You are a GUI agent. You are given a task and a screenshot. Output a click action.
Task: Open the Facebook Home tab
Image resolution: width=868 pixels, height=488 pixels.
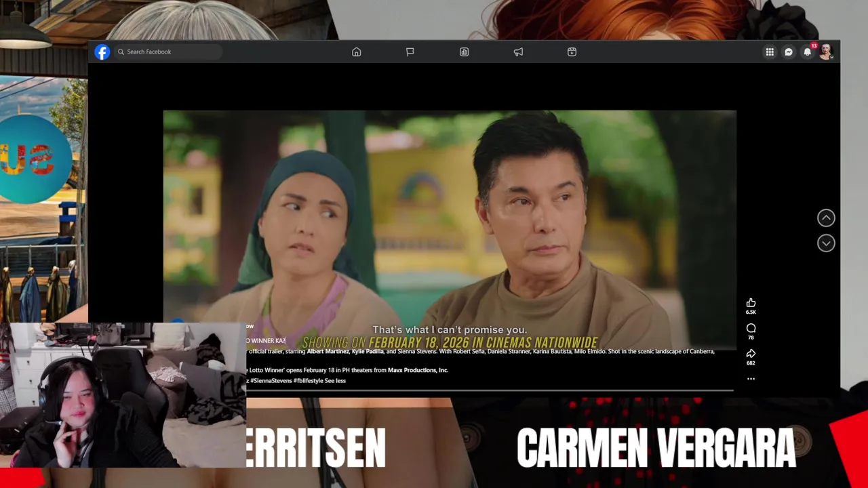[x=357, y=52]
